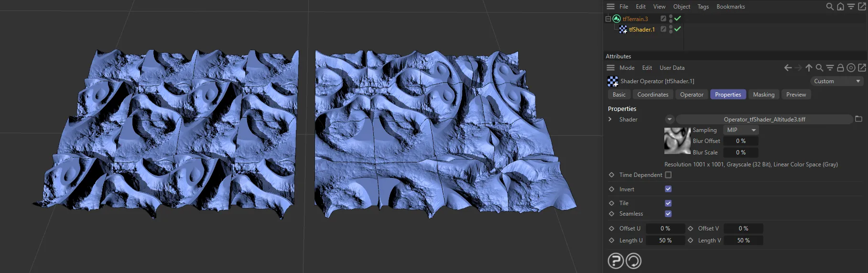Toggle the green enable checkmark of tfShader.1

678,29
